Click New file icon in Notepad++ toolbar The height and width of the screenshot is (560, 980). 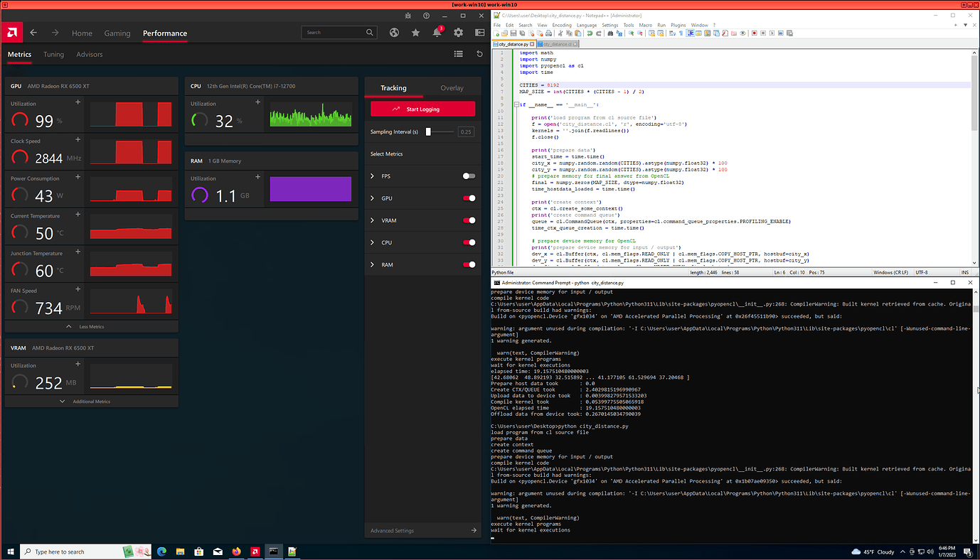[496, 33]
